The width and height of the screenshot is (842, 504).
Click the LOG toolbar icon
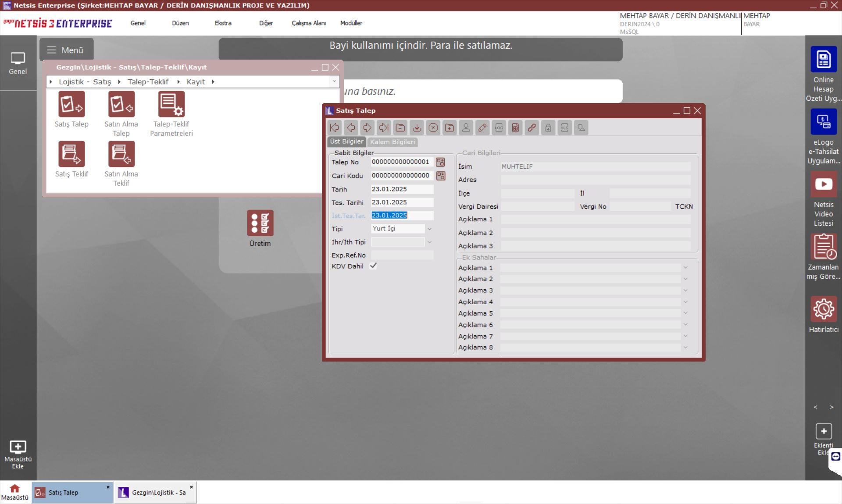coord(499,128)
